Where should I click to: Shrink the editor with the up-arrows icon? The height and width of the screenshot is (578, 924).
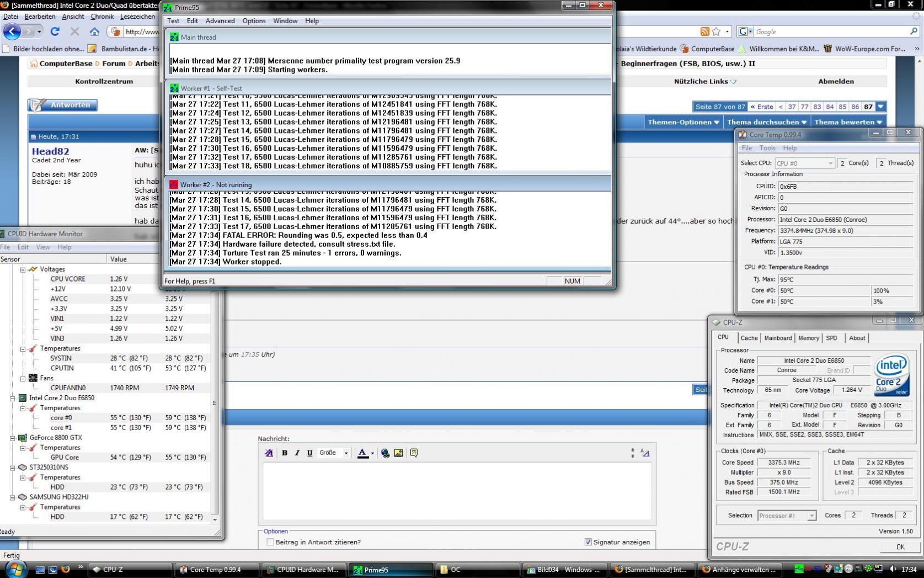(x=632, y=453)
